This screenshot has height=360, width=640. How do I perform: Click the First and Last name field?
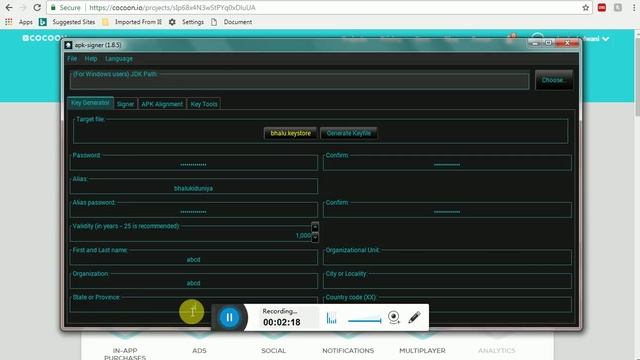click(193, 259)
